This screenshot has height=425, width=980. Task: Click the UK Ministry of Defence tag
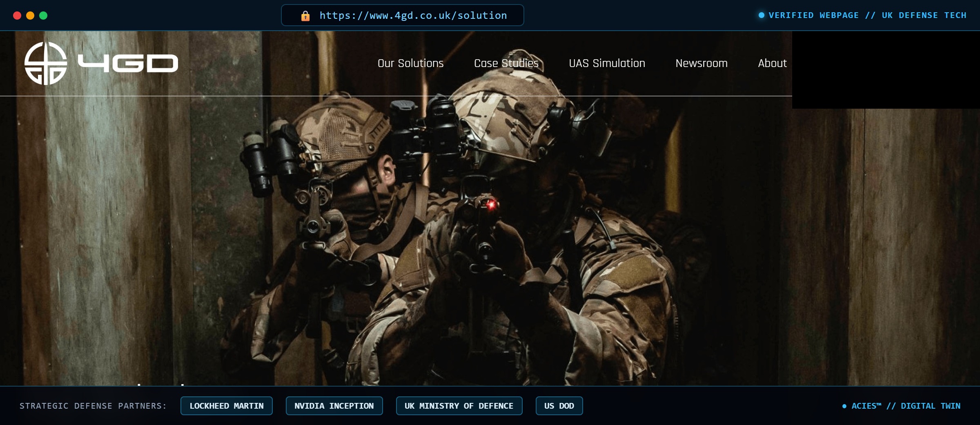click(x=459, y=406)
